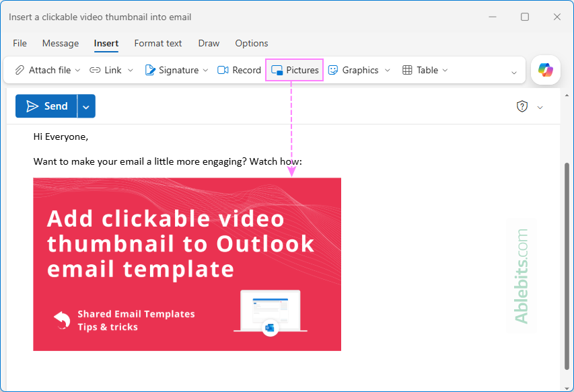
Task: Select the Insert tab
Action: [x=106, y=43]
